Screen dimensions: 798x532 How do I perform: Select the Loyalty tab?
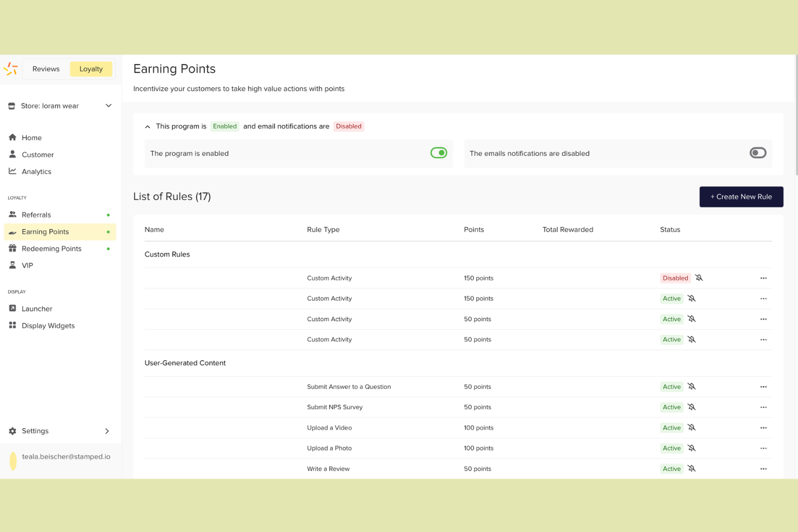point(91,69)
